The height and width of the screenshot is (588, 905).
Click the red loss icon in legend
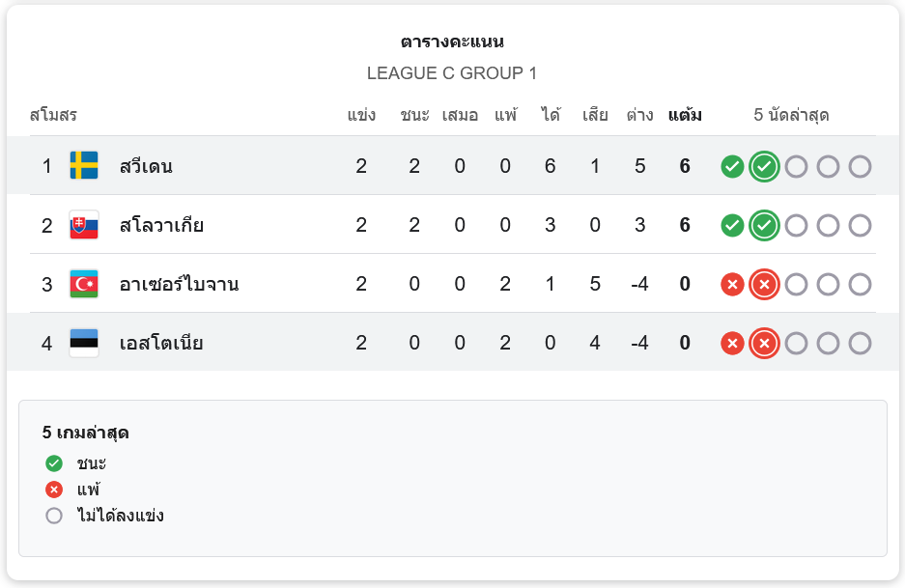click(54, 490)
